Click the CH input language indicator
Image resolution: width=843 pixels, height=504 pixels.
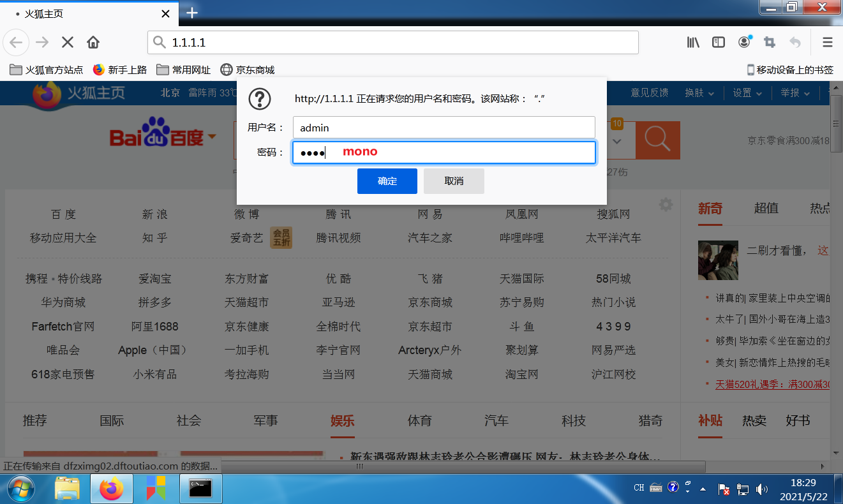(x=639, y=488)
